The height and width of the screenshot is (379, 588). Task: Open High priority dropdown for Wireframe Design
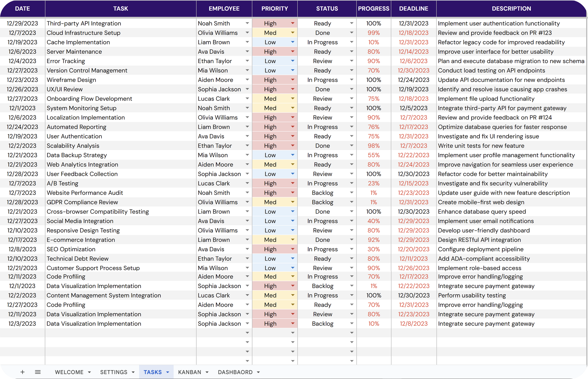point(292,80)
